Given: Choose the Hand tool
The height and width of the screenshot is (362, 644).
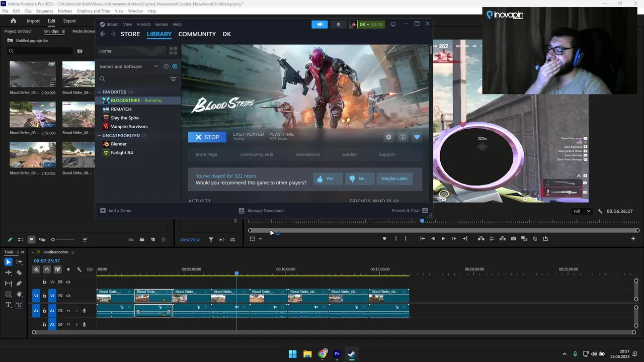Looking at the screenshot, I should point(19,294).
